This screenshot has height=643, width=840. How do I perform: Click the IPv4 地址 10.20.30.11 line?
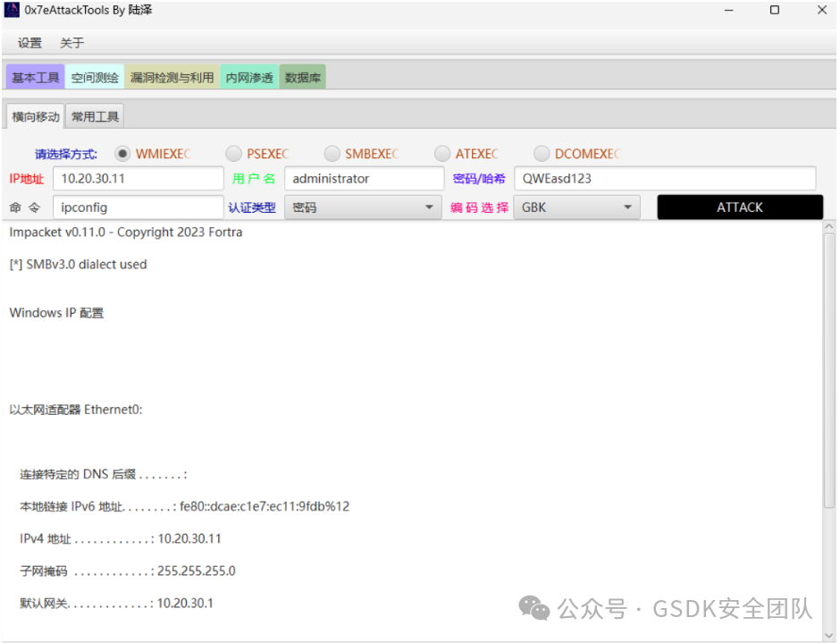coord(121,538)
